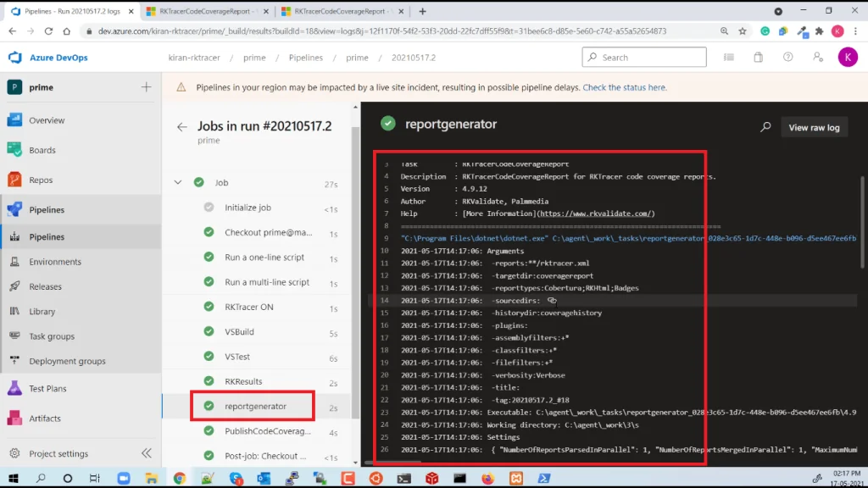Screen dimensions: 868x488
Task: Click 20210517.2 breadcrumb
Action: [x=414, y=58]
